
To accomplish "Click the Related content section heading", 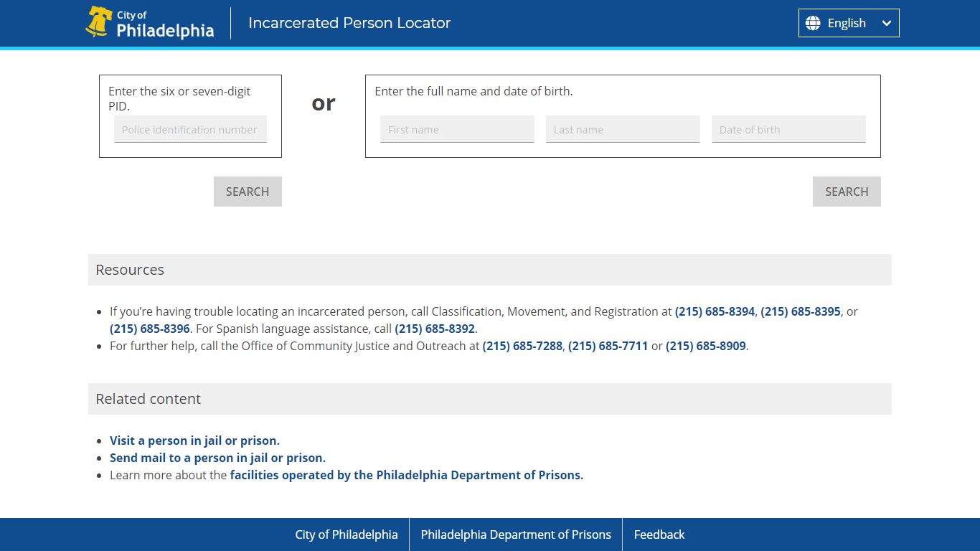I will click(x=149, y=399).
